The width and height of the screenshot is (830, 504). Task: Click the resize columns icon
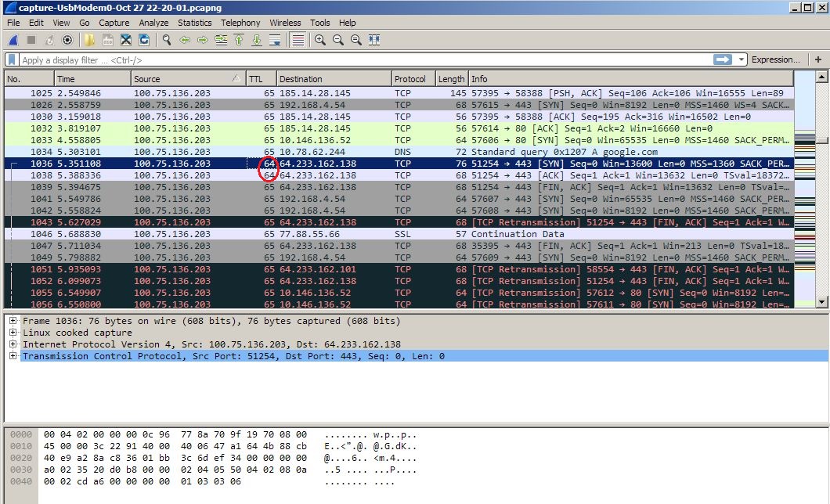[x=374, y=40]
